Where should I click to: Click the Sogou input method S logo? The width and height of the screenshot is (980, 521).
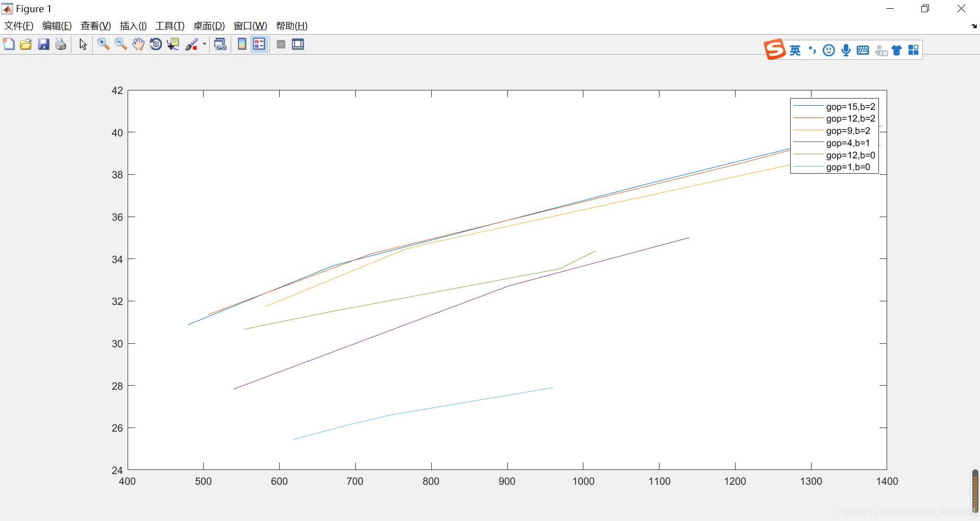775,50
